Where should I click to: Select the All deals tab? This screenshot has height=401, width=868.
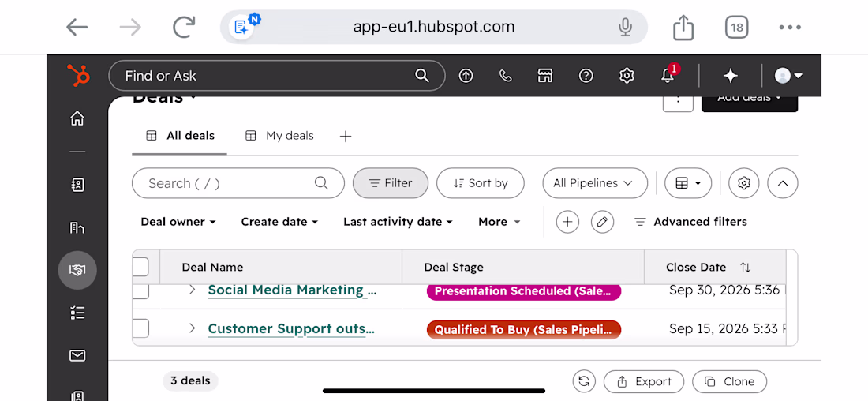[180, 136]
